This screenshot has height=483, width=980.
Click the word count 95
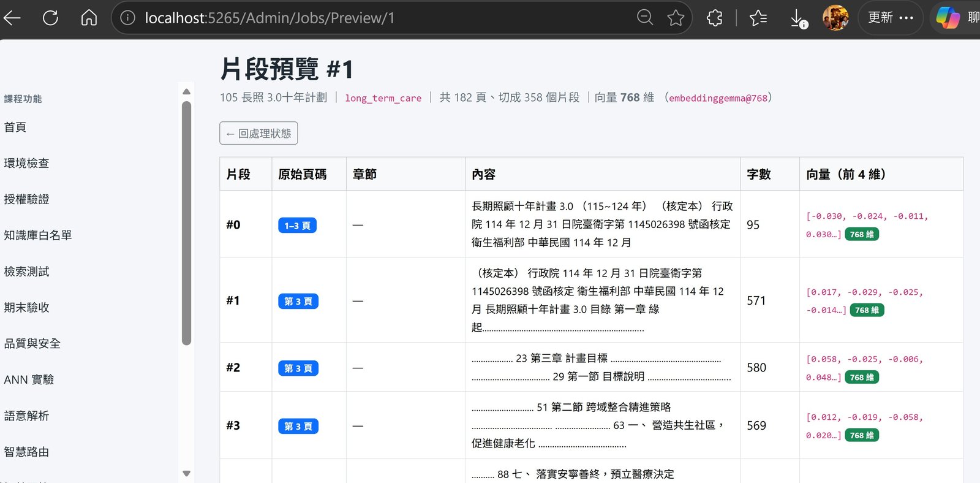(x=753, y=225)
